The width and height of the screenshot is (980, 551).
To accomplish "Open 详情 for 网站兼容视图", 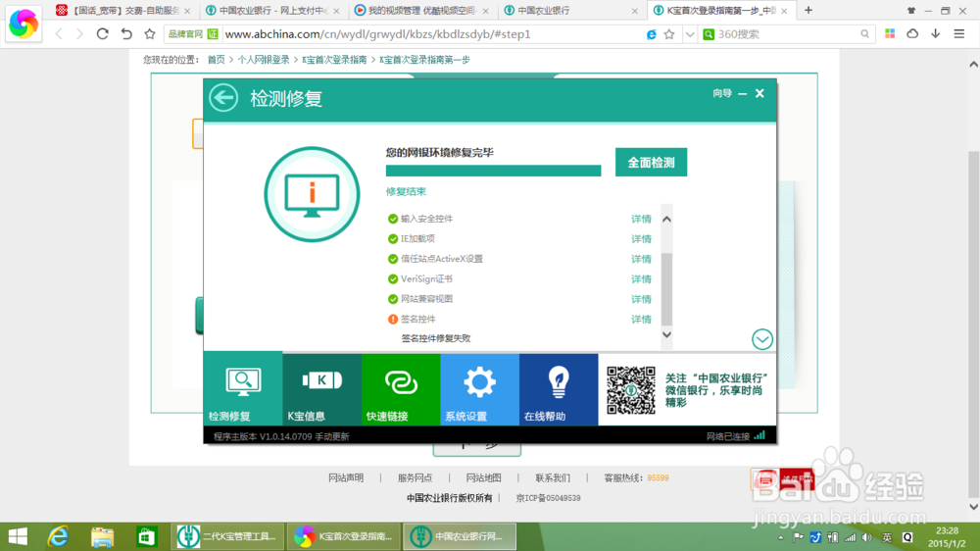I will coord(641,299).
